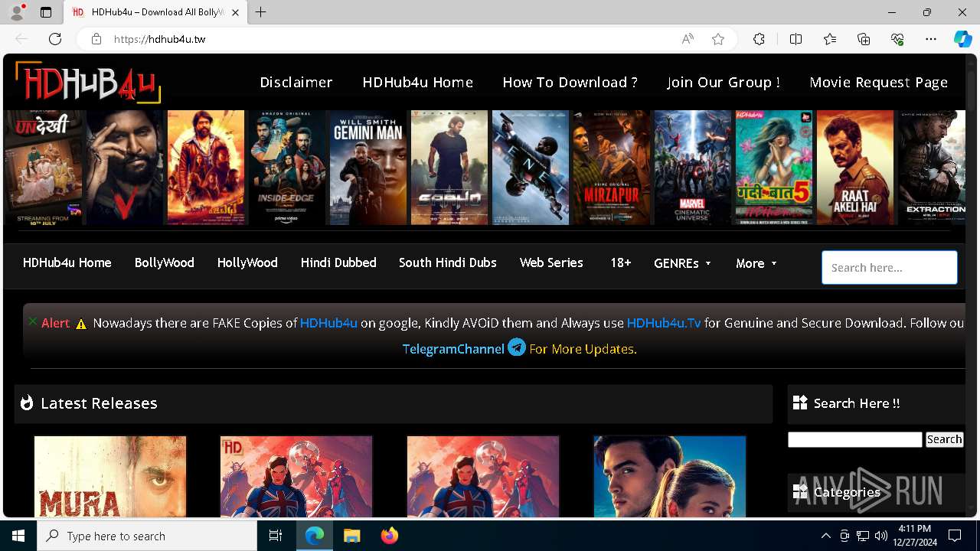Select the Marvel Cinematic Universe poster

[x=693, y=168]
